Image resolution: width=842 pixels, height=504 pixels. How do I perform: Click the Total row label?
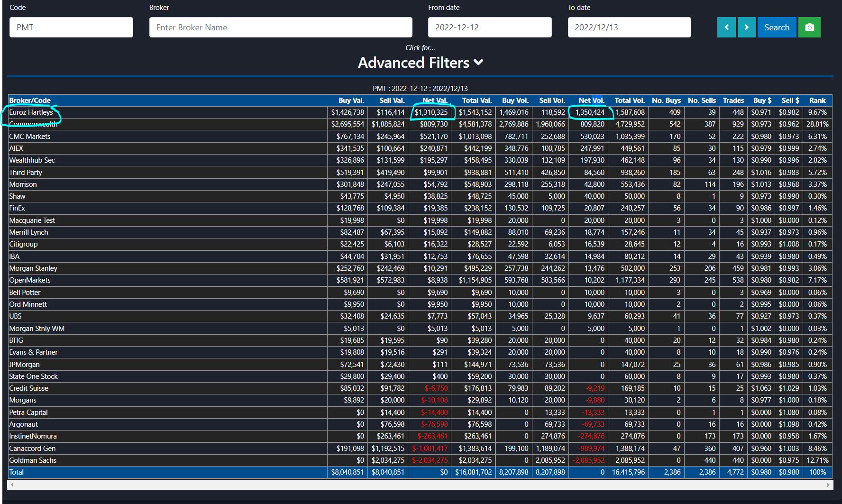pyautogui.click(x=16, y=472)
